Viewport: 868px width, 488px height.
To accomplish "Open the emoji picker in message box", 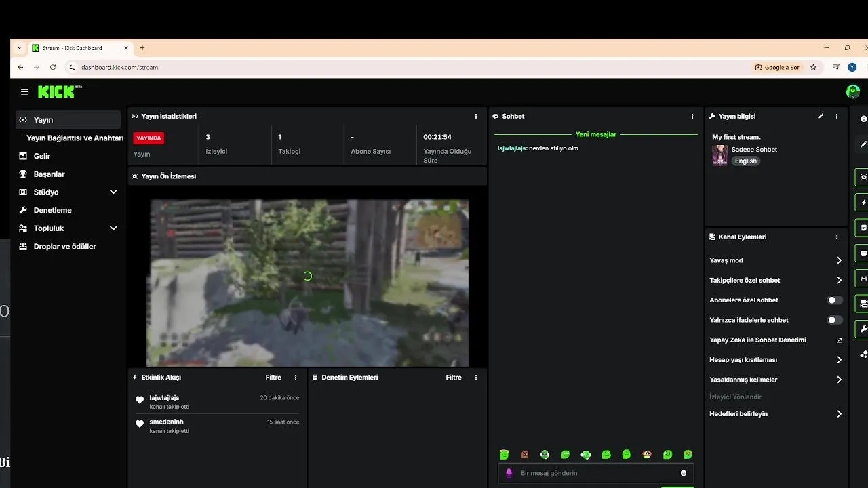I will pos(684,473).
